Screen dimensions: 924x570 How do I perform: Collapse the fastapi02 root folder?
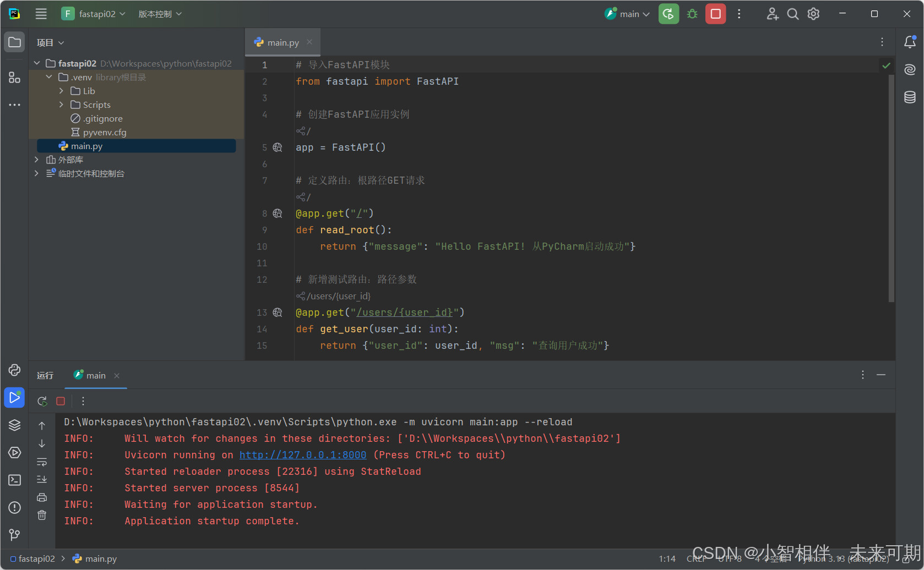click(x=37, y=63)
